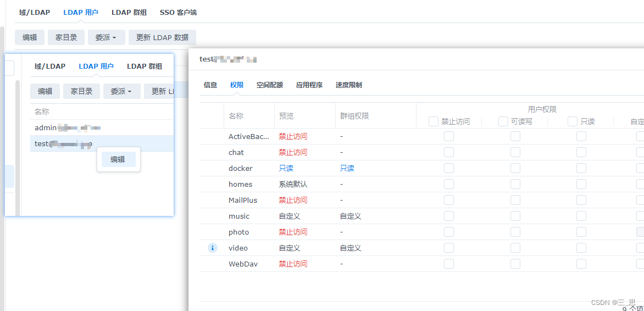Select the MailPlus shared folder name
Screen dimensions: 644x311
click(x=243, y=200)
